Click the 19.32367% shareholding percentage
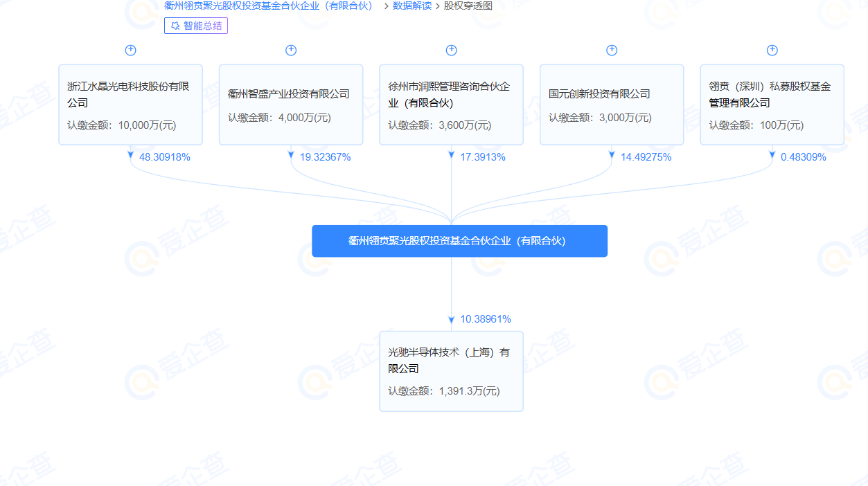This screenshot has width=868, height=486. click(x=326, y=157)
